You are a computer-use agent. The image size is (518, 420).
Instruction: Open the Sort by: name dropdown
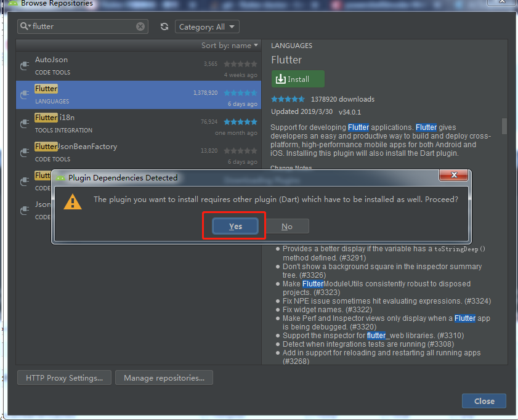(230, 46)
